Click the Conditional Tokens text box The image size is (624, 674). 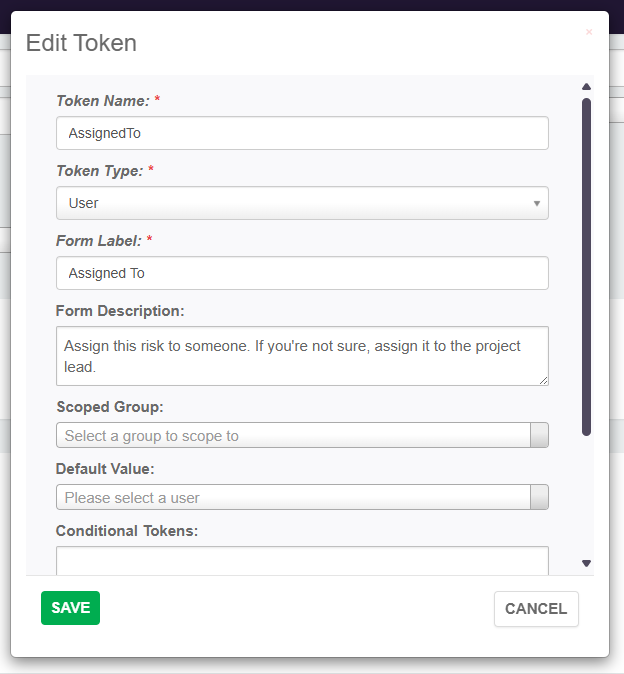point(302,561)
